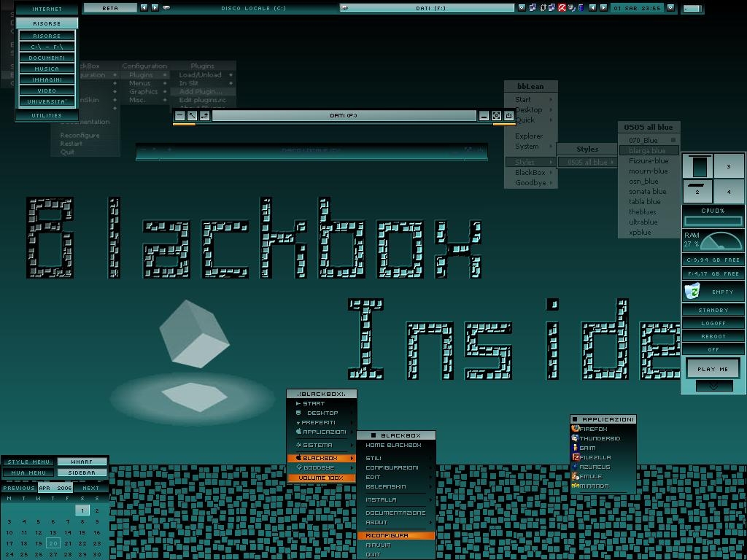Launch Miranda from the Applicazioni menu
747x560 pixels.
(603, 486)
